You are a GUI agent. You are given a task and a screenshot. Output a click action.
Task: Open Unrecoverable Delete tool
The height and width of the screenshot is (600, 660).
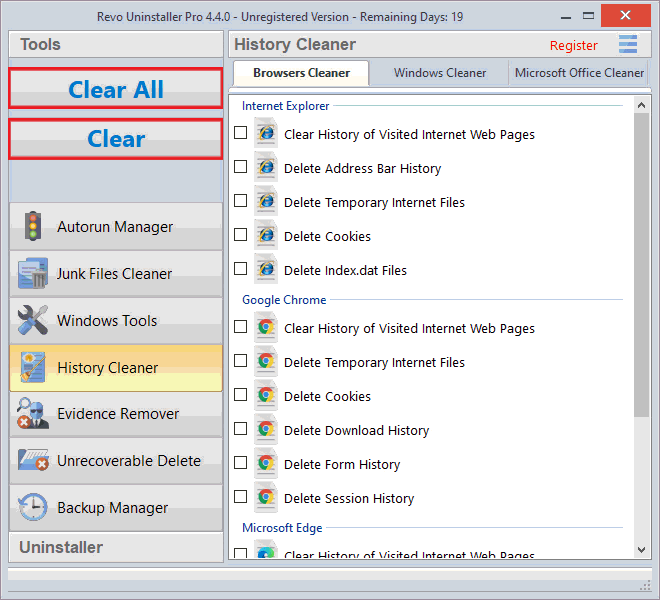116,461
